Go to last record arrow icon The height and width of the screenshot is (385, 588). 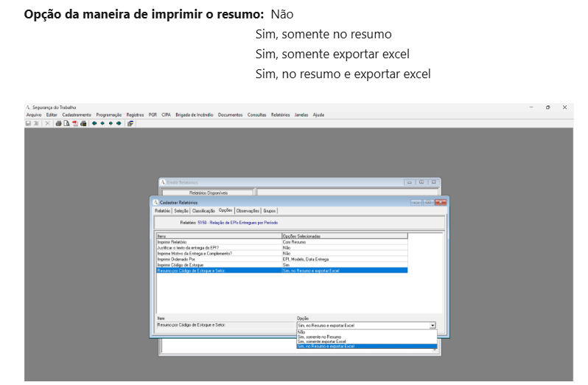(119, 123)
